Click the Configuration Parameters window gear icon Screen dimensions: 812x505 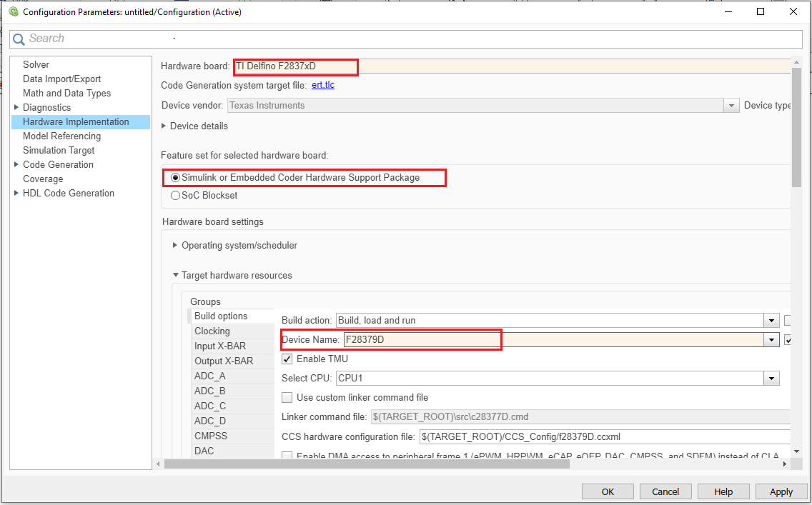14,11
